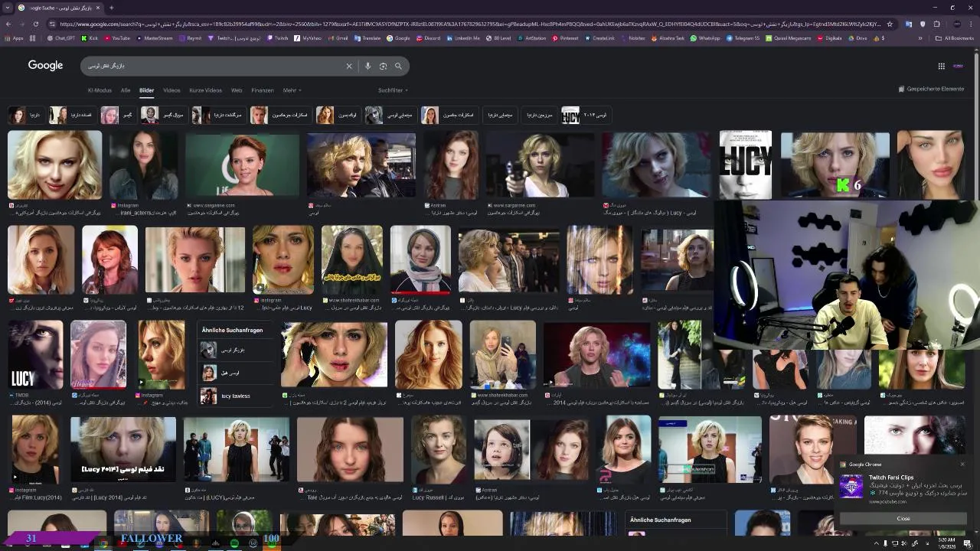Open the Telegram bookmark

(743, 37)
